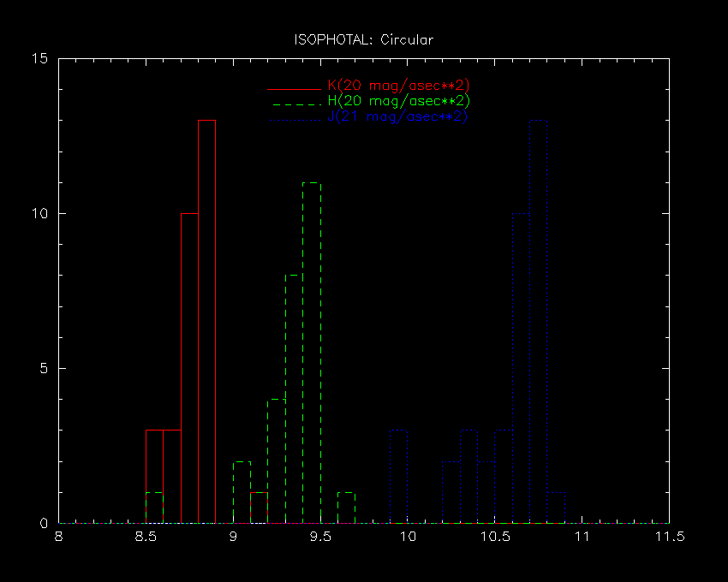Screen dimensions: 728x582
Task: Click x-axis label 11.5
Action: [669, 537]
